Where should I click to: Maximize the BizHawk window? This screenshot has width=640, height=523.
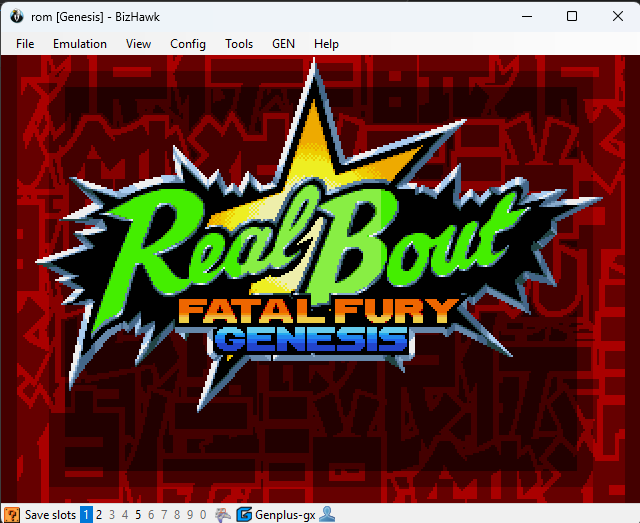[x=572, y=16]
